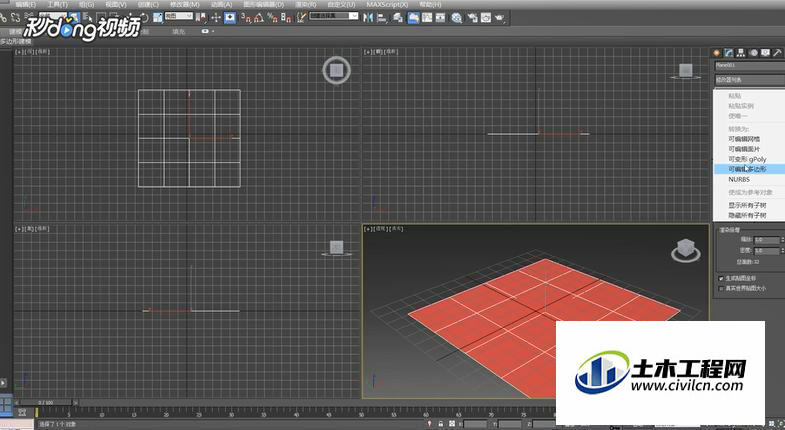Choose Show All Subtrees (显示所有子树)
The image size is (785, 430).
(x=749, y=205)
